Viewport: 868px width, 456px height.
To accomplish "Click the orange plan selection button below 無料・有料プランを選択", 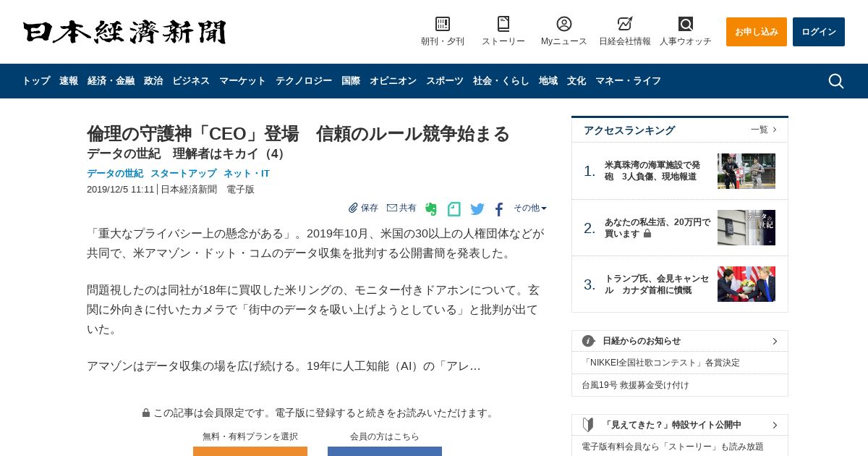I will [x=250, y=451].
